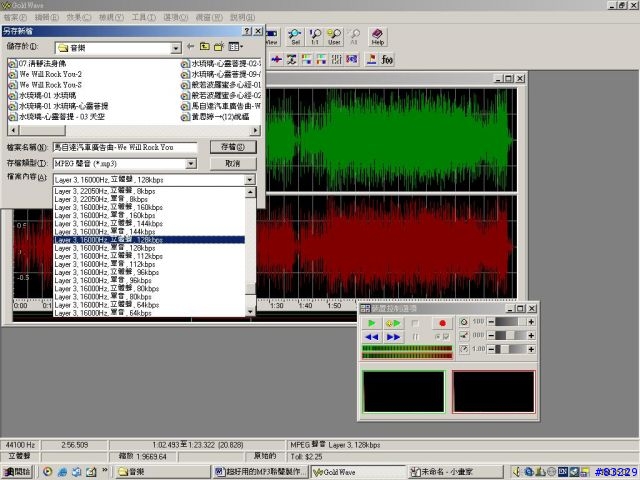Click the flag marker toolbar icon
This screenshot has height=480, width=640.
(371, 60)
